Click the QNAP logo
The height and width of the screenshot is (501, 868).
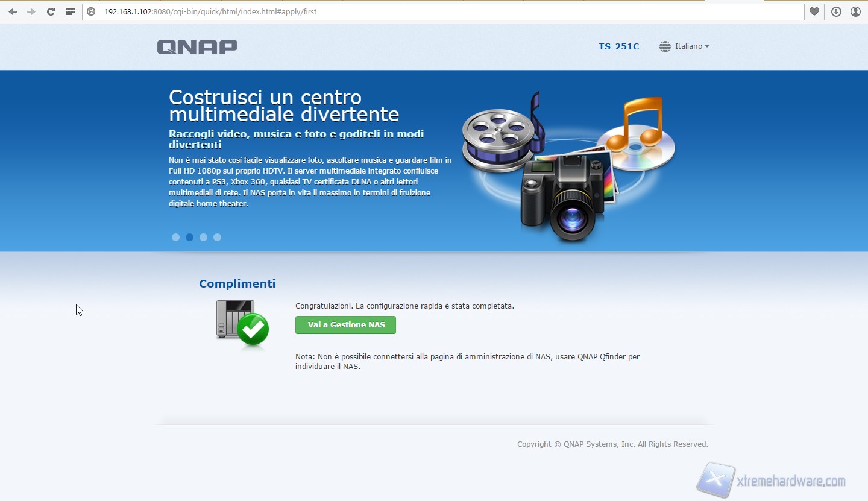point(197,46)
